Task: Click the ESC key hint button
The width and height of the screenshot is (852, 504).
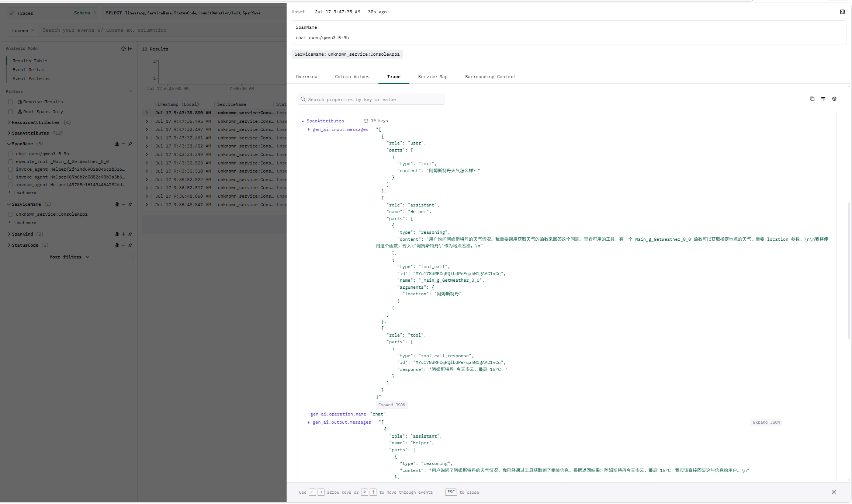Action: (451, 492)
